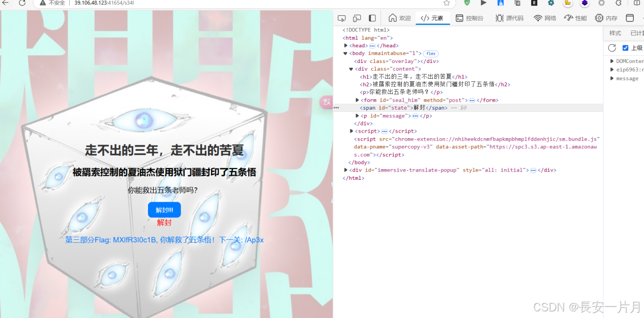Toggle device emulation in DevTools
Image resolution: width=644 pixels, height=318 pixels.
pos(357,18)
